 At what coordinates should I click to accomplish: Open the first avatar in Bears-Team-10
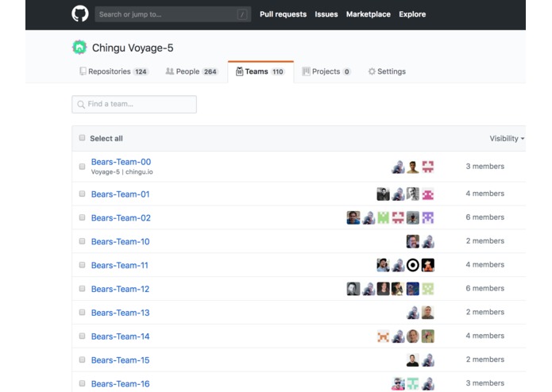pyautogui.click(x=412, y=241)
